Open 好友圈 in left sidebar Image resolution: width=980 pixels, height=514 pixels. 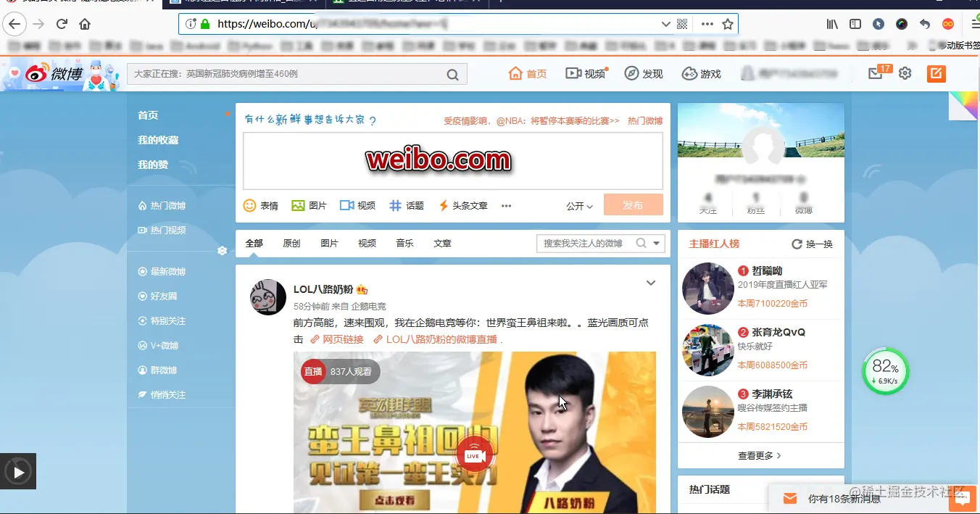tap(157, 297)
